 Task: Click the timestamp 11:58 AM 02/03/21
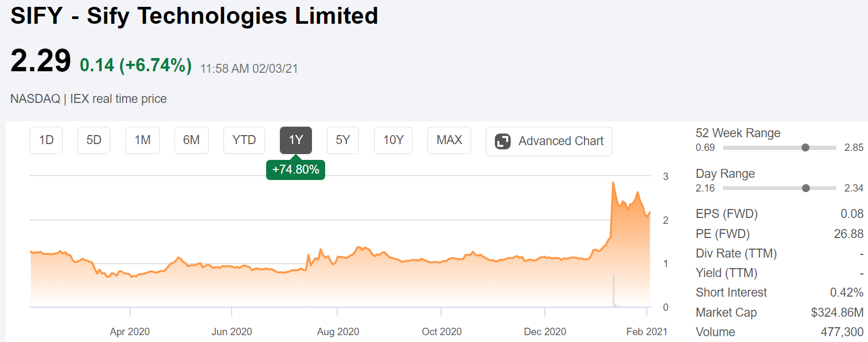pos(249,69)
